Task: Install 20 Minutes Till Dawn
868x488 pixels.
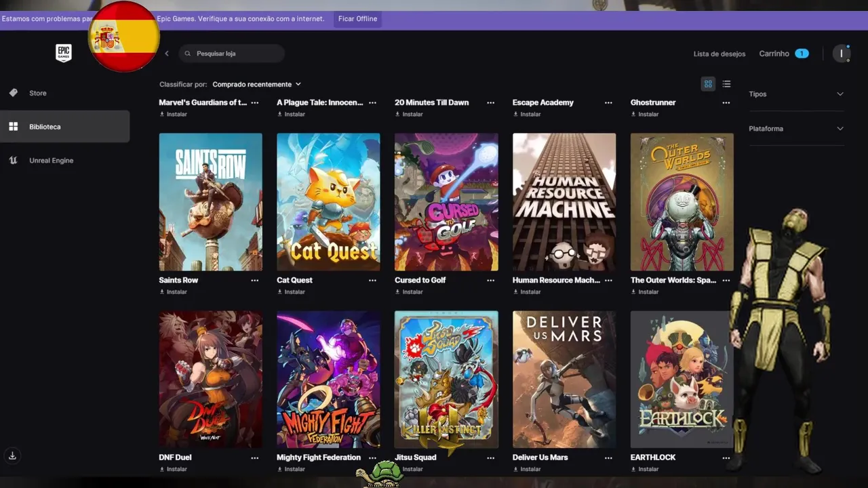Action: 409,115
